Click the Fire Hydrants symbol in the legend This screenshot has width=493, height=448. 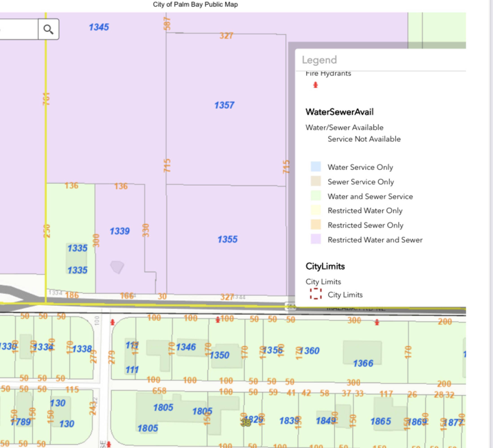[x=315, y=85]
